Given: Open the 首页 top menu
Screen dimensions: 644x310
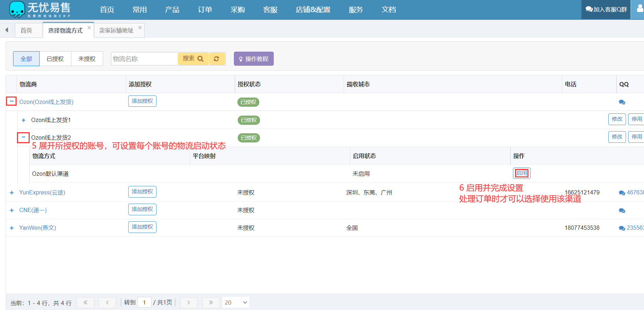Looking at the screenshot, I should [107, 10].
